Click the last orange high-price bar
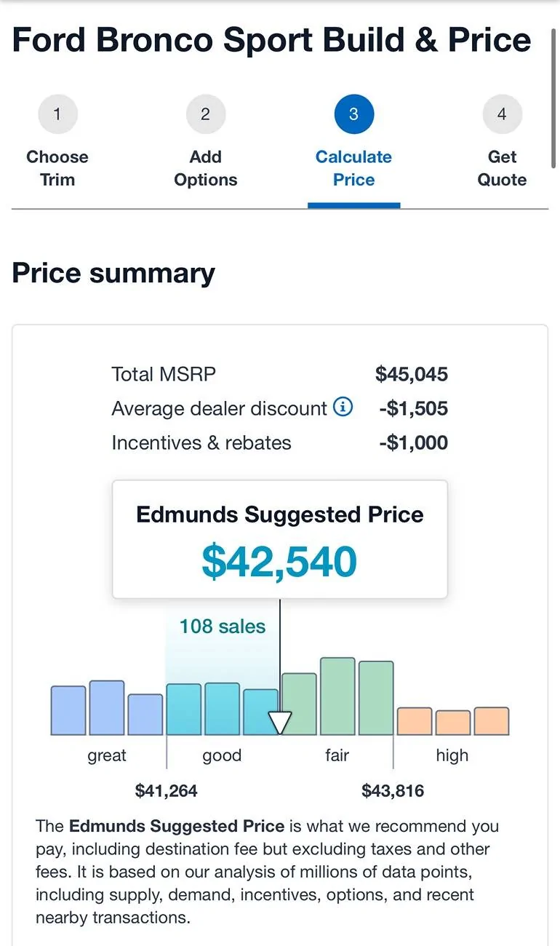560x946 pixels. point(492,721)
